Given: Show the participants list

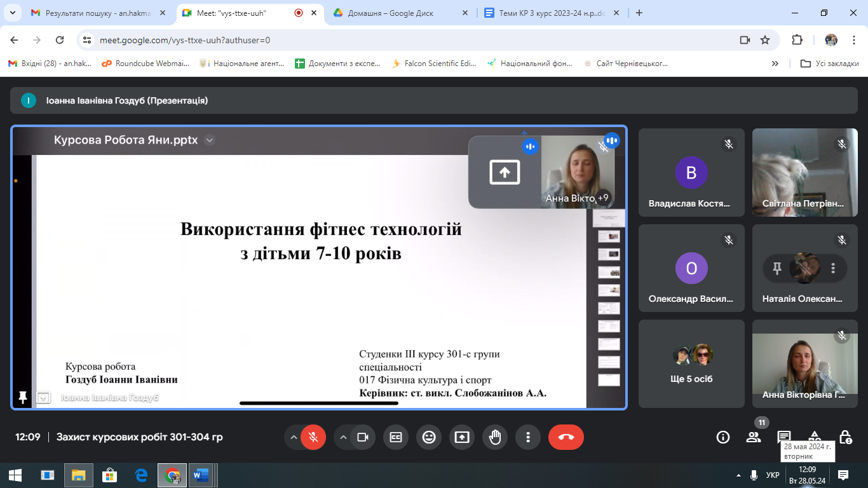Looking at the screenshot, I should coord(754,437).
